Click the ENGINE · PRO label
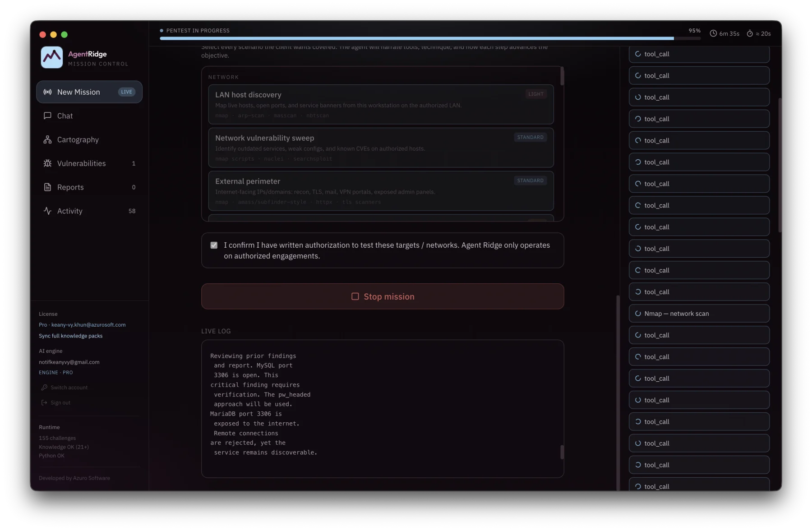 coord(56,373)
